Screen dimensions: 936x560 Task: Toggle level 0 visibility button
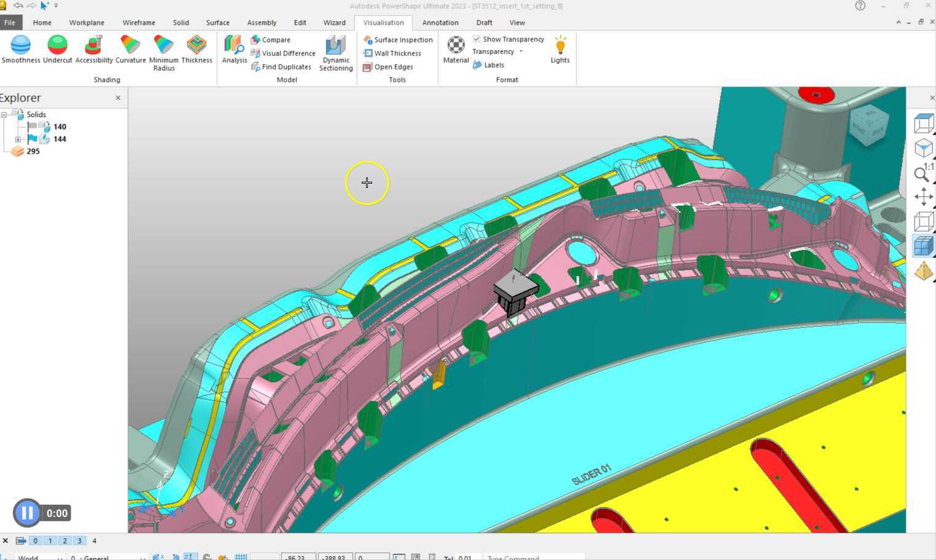(x=36, y=541)
